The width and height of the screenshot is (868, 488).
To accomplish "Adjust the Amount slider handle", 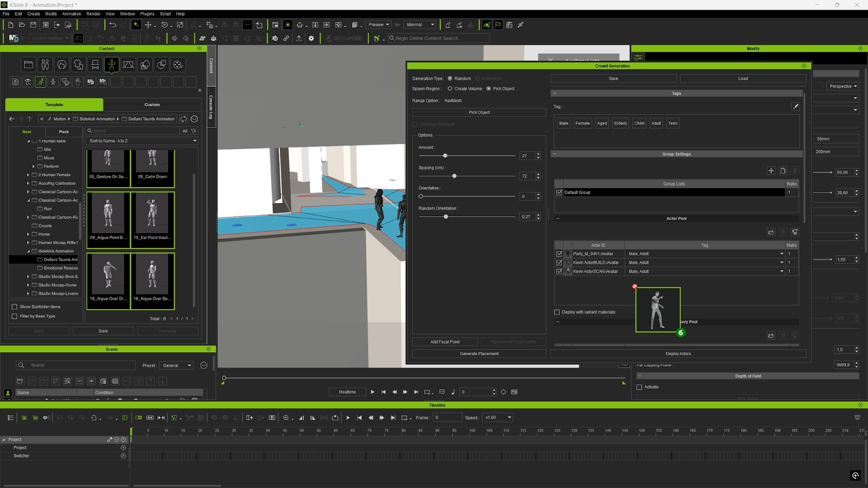I will (x=445, y=156).
